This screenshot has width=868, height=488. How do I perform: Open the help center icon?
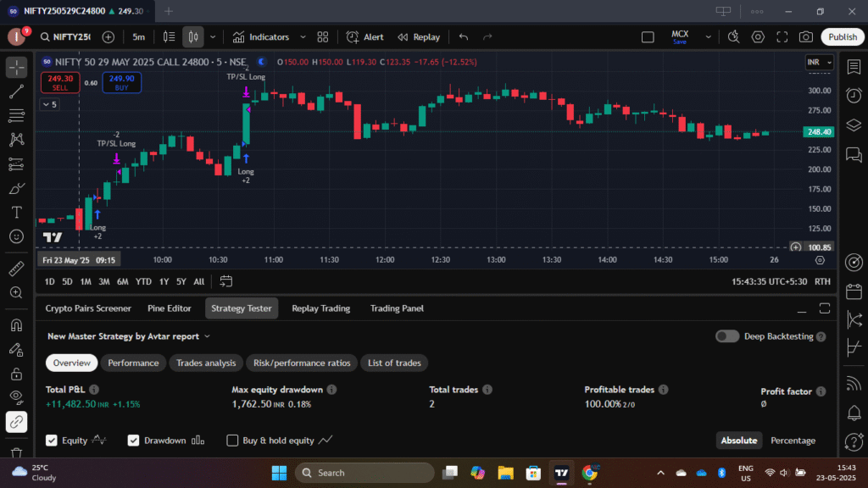click(x=854, y=442)
